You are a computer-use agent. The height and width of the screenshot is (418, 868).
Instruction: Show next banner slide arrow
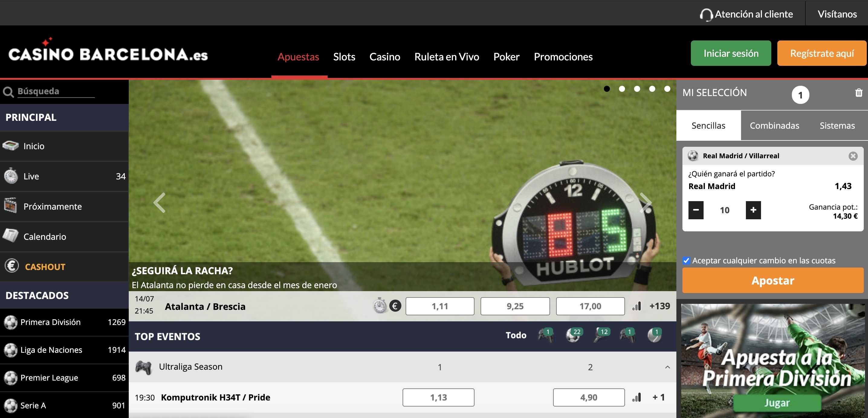646,202
